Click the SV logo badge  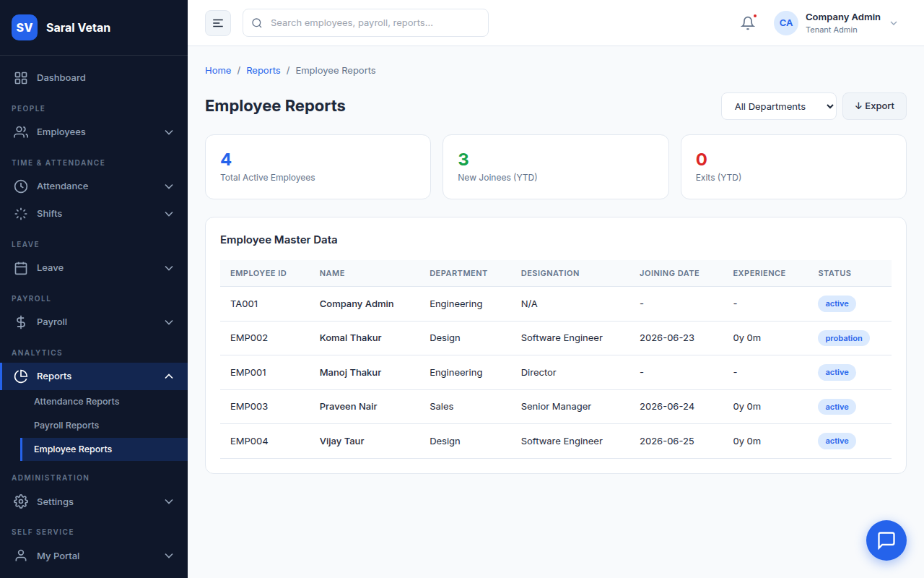[x=25, y=27]
